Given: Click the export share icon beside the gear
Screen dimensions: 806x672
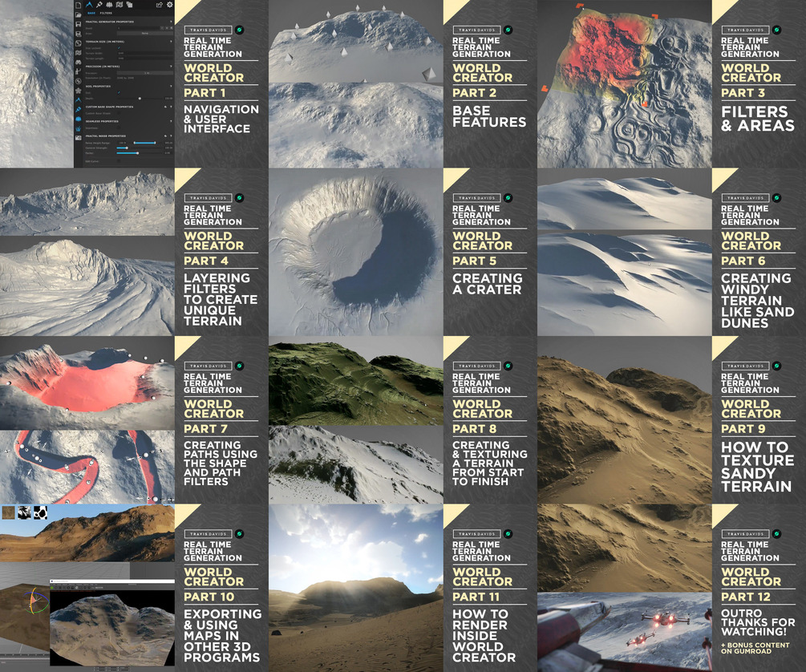Looking at the screenshot, I should 160,5.
